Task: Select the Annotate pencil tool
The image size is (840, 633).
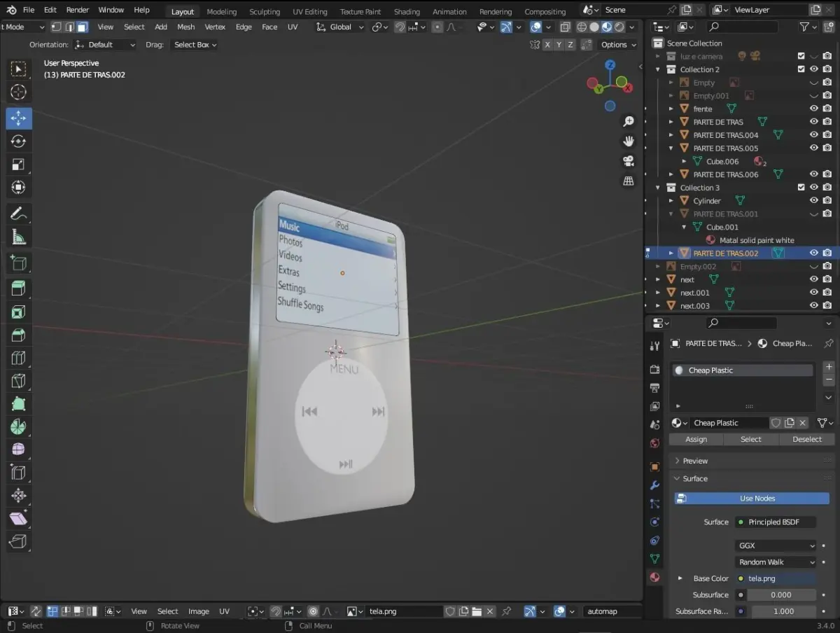Action: [x=19, y=214]
